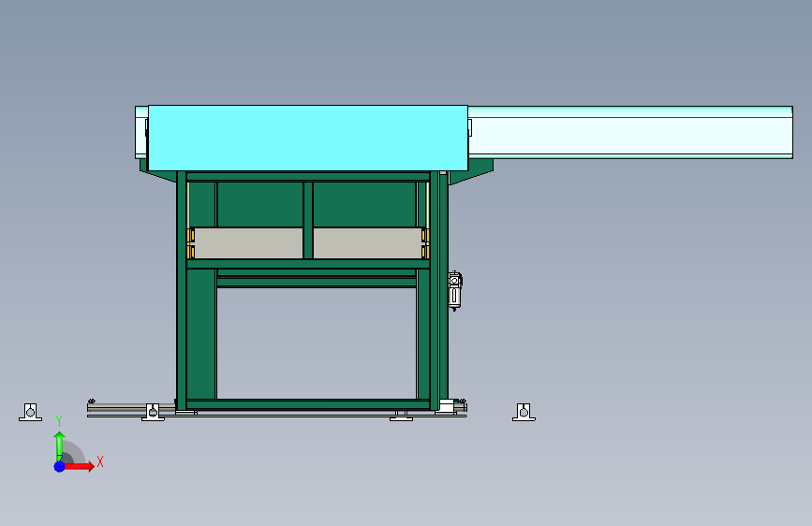This screenshot has width=812, height=526.
Task: Select the left outer green upright column
Action: [x=182, y=290]
